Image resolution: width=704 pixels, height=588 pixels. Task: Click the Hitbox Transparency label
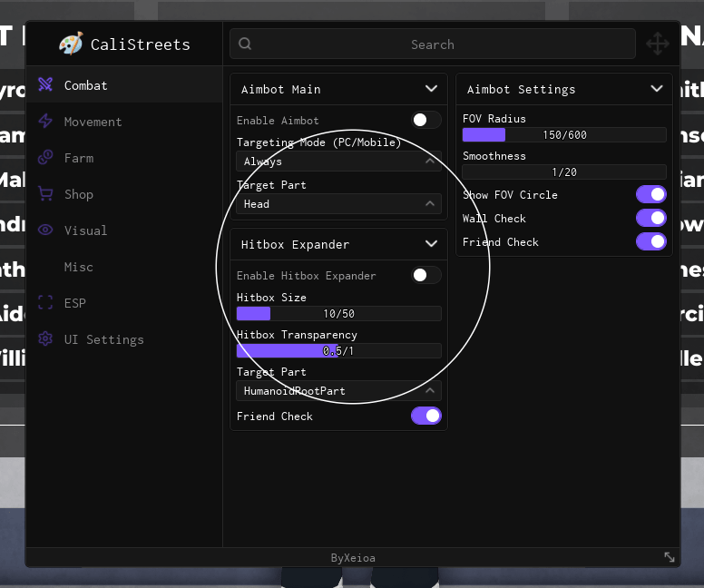(297, 335)
